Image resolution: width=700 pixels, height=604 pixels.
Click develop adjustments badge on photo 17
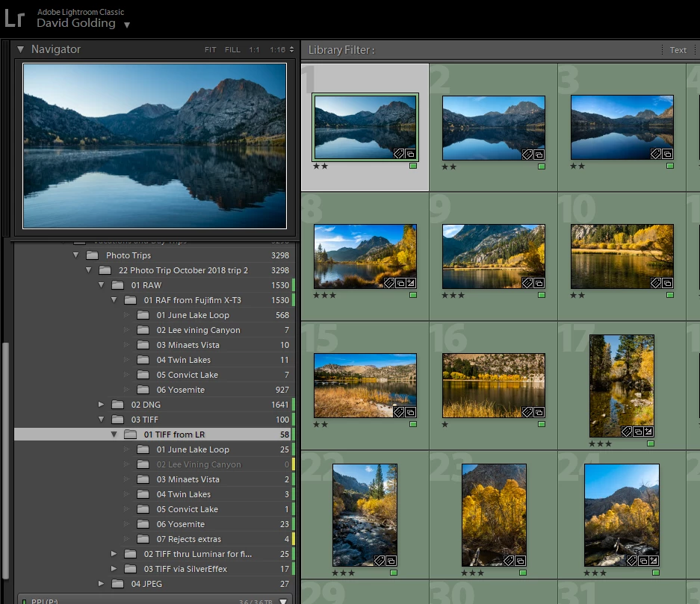point(649,432)
